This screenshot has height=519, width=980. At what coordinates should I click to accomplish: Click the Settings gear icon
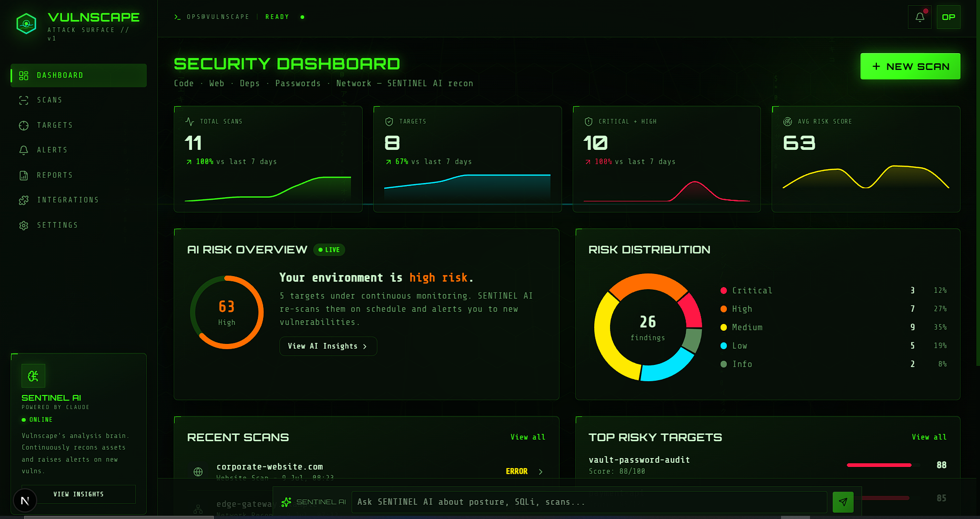click(x=24, y=226)
